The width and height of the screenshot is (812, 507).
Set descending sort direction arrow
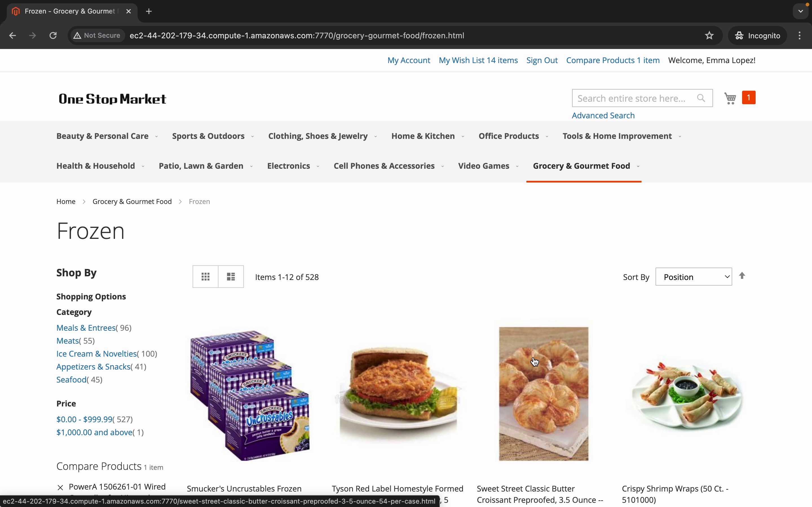(x=742, y=276)
